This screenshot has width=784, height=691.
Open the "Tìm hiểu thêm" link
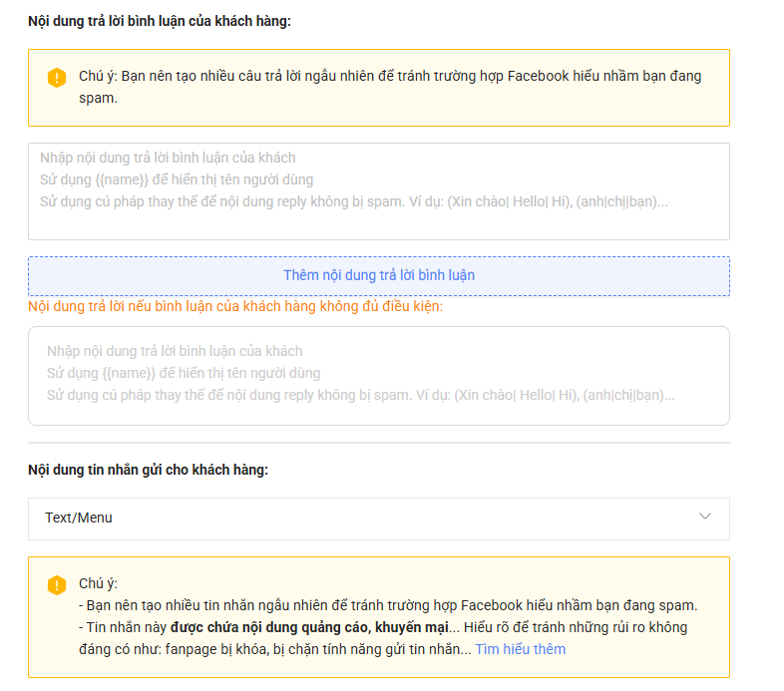(x=520, y=649)
